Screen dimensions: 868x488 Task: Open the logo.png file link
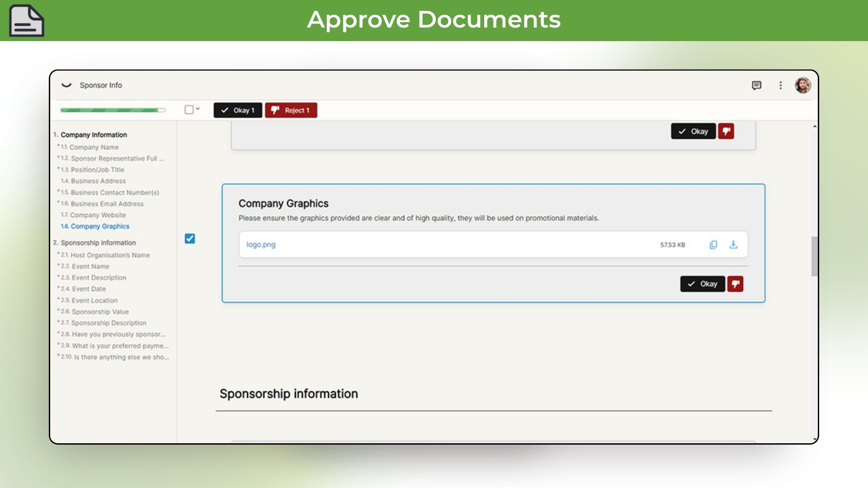tap(261, 244)
